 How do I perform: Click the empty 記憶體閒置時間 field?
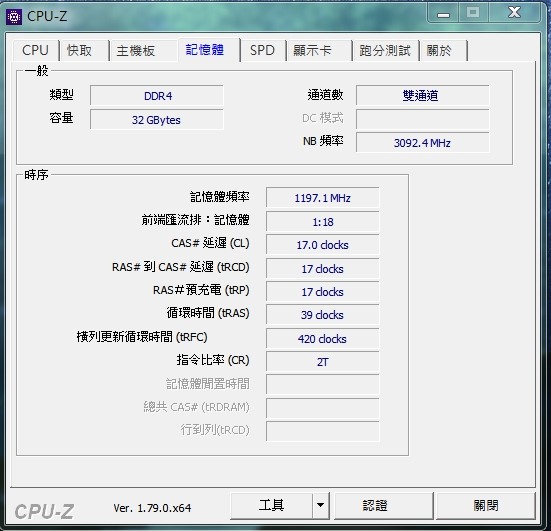tap(323, 384)
